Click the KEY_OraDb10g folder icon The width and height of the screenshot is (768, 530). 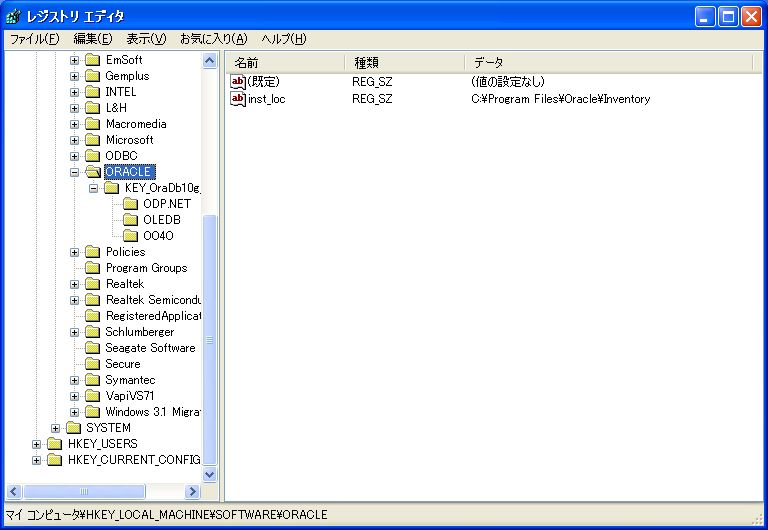pos(112,188)
